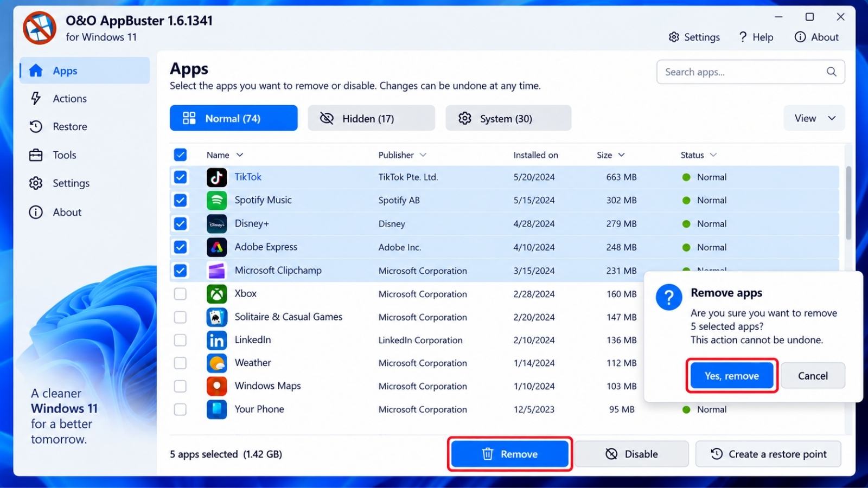The height and width of the screenshot is (488, 868).
Task: Click the green status dot for TikTok
Action: 686,177
